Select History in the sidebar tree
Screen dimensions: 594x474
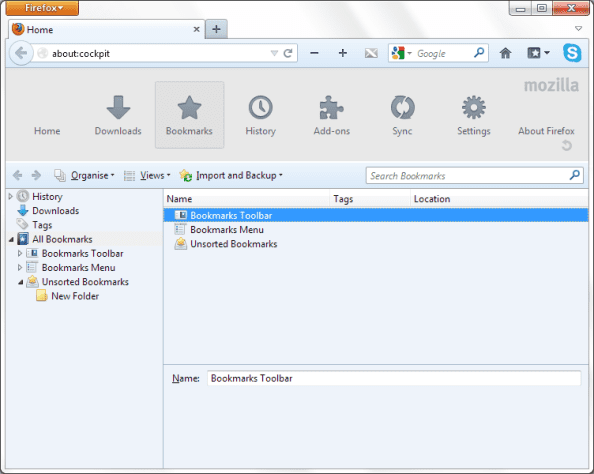point(47,197)
